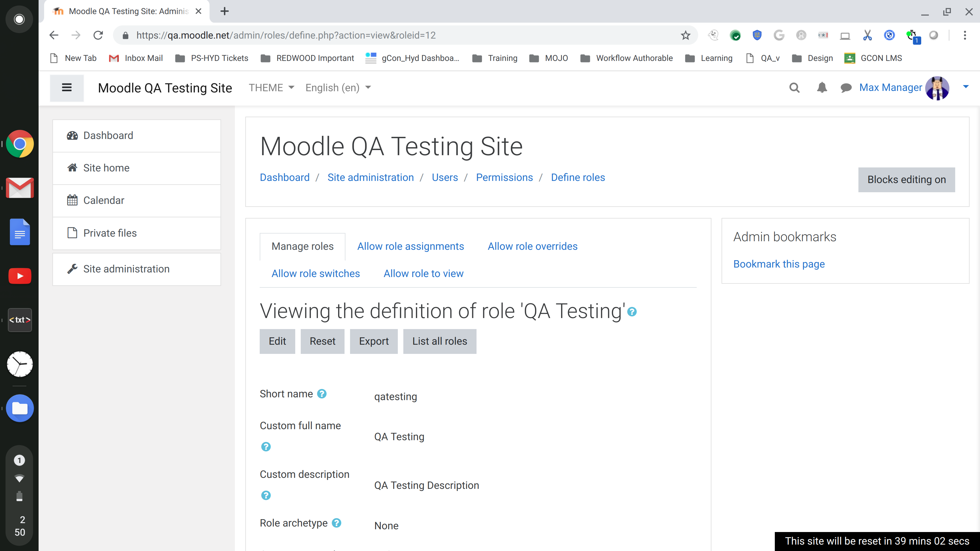Click the browser forward arrow
The height and width of the screenshot is (551, 980).
click(76, 36)
